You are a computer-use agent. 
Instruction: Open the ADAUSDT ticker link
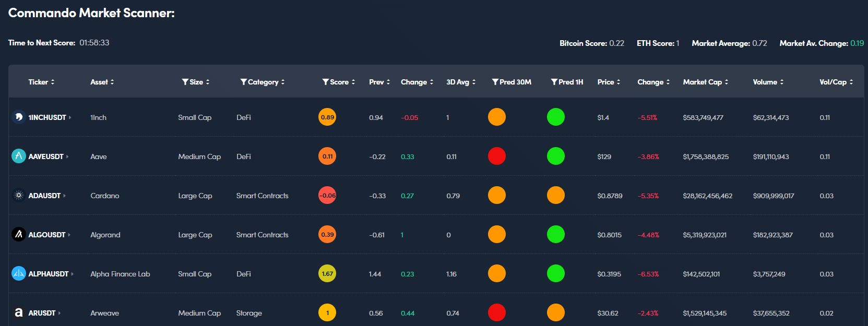(44, 196)
